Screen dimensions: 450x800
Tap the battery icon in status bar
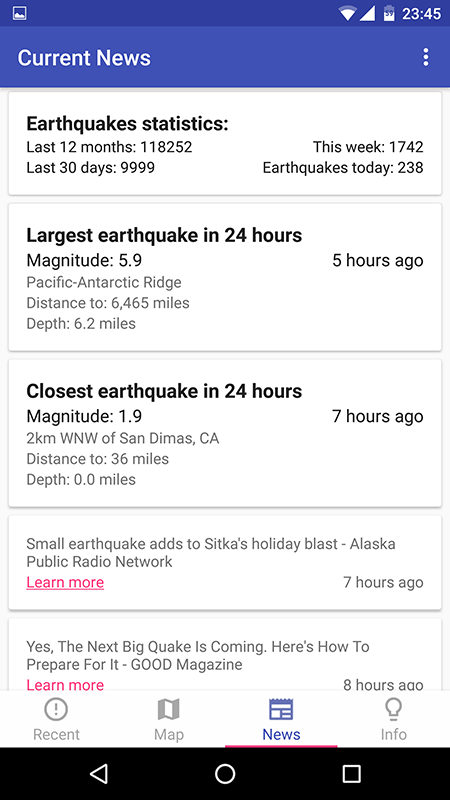389,13
